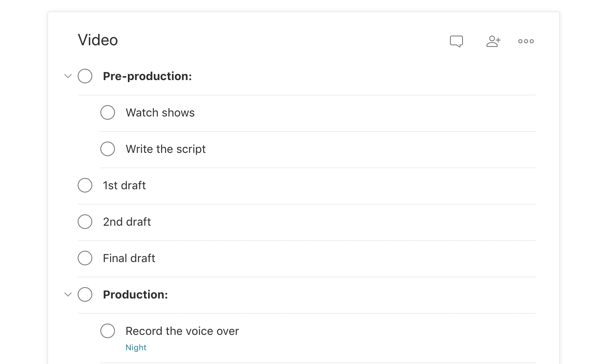Select the Record the voice over text
This screenshot has height=364, width=607.
[182, 331]
